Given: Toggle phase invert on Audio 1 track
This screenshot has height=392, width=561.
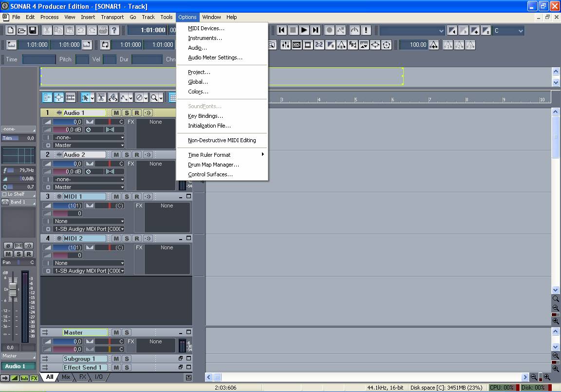Looking at the screenshot, I should coord(88,130).
